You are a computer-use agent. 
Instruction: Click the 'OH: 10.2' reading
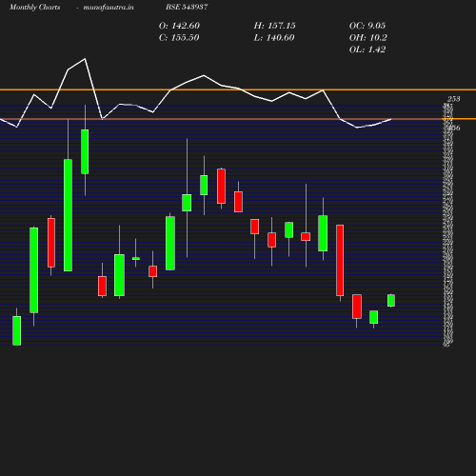(368, 38)
